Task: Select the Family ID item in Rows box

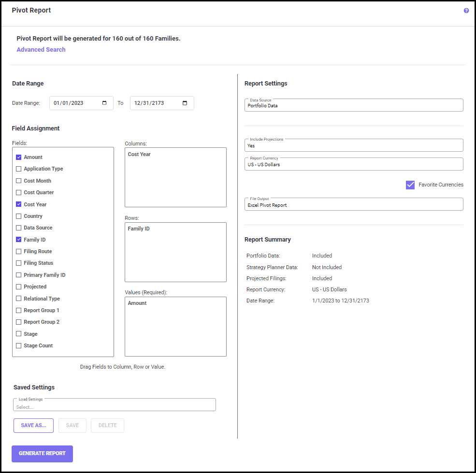Action: pyautogui.click(x=139, y=229)
